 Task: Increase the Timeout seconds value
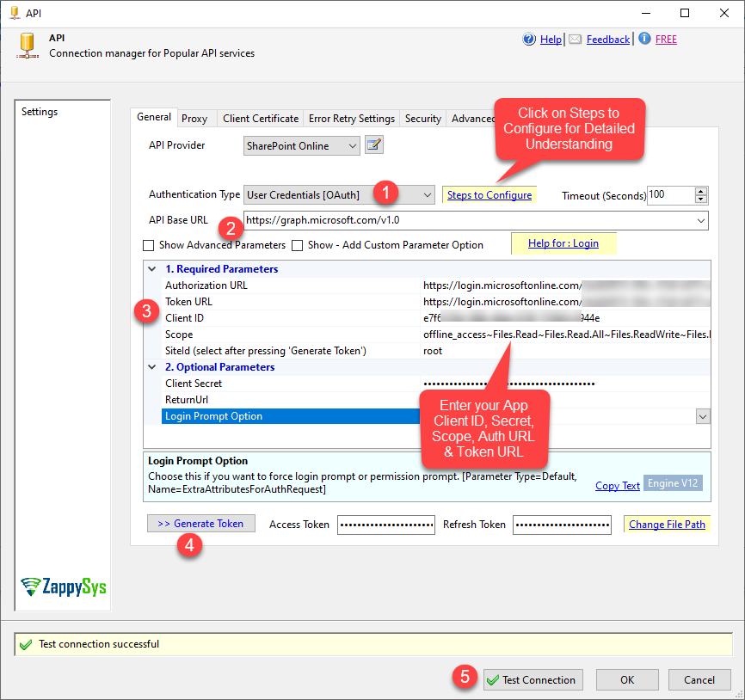pyautogui.click(x=701, y=191)
